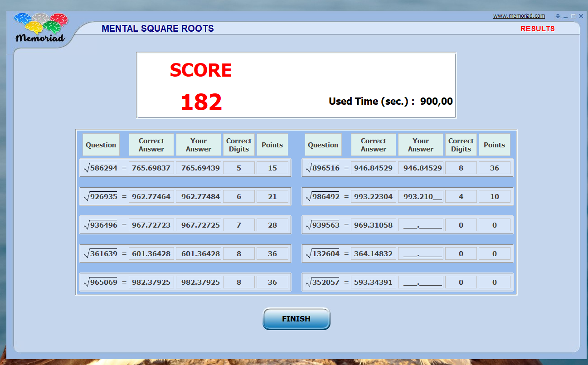Click the partial answer 993.210 field

click(x=420, y=196)
